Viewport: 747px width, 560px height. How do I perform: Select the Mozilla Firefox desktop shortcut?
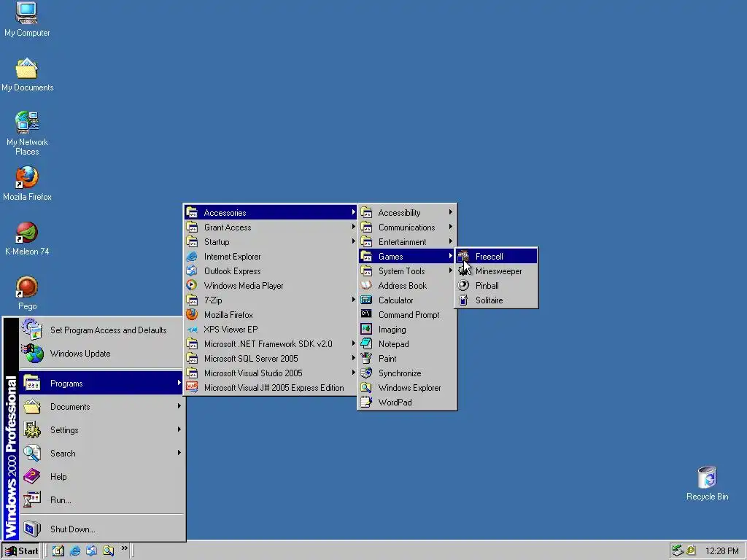pyautogui.click(x=27, y=183)
